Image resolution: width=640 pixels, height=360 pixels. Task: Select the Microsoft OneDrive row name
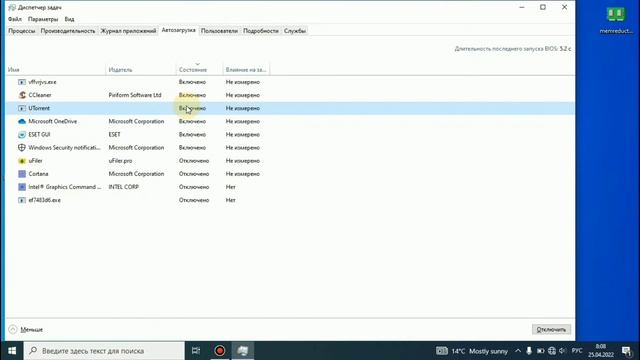coord(53,121)
